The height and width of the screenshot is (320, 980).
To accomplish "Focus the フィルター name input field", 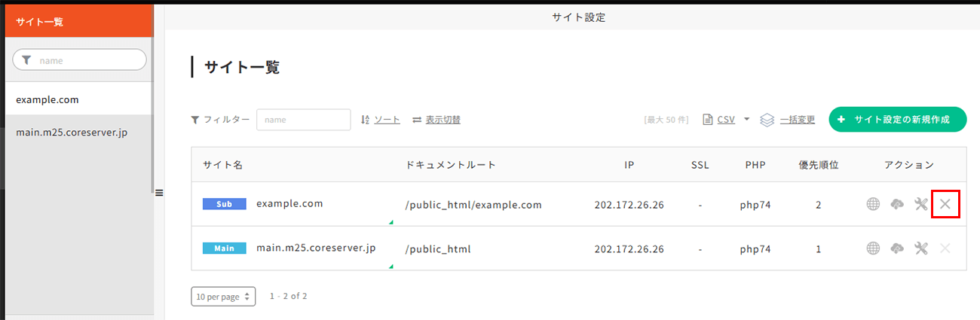I will [304, 120].
